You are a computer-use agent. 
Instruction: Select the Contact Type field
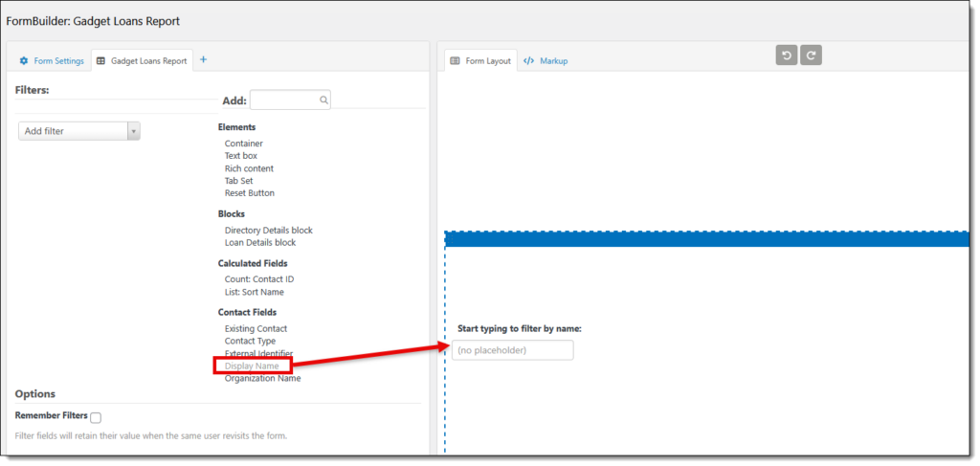pyautogui.click(x=250, y=341)
